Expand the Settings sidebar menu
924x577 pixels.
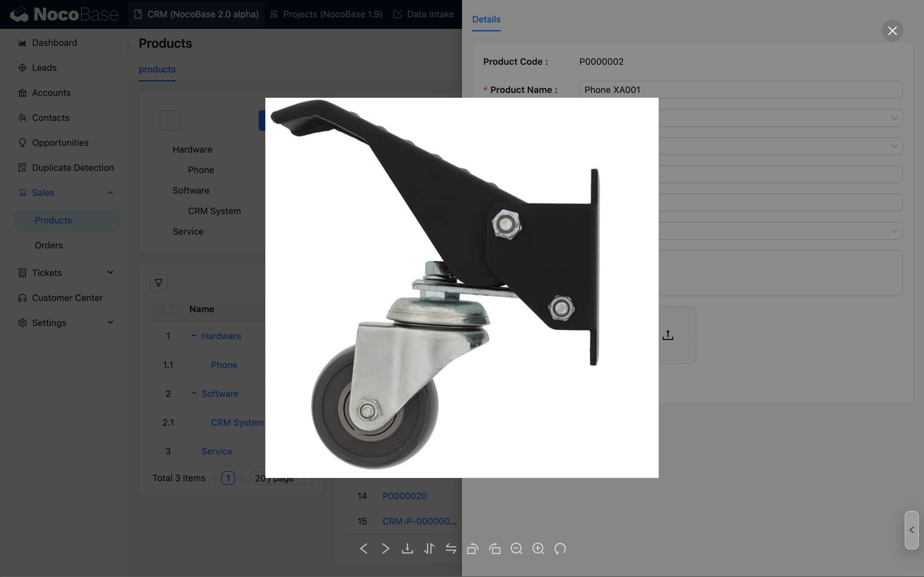tap(110, 322)
